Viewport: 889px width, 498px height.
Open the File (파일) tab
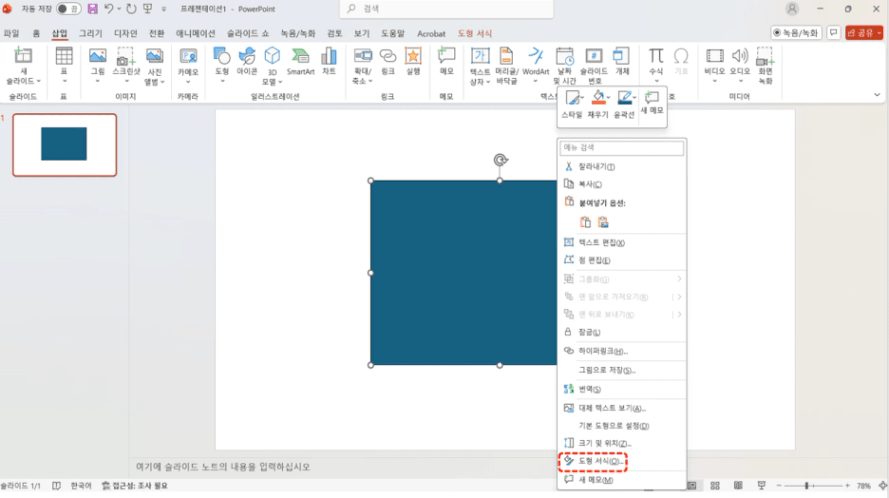11,33
